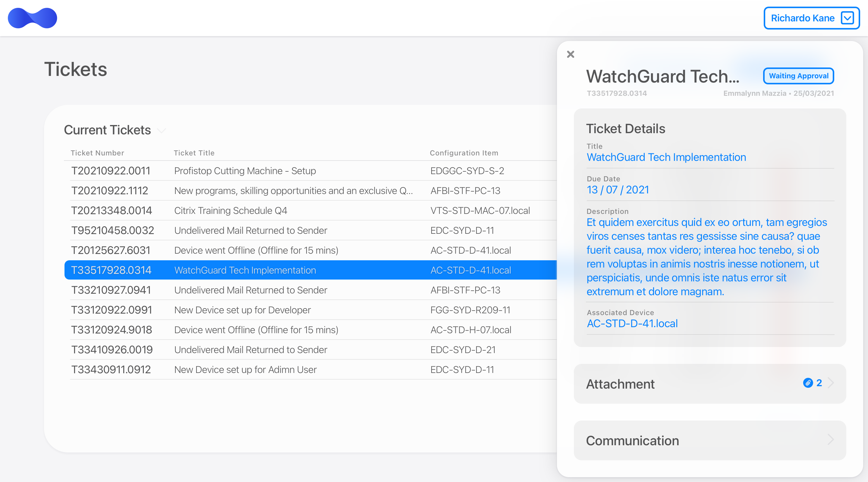Image resolution: width=868 pixels, height=482 pixels.
Task: Select ticket T20213348.0014
Action: [x=112, y=211]
